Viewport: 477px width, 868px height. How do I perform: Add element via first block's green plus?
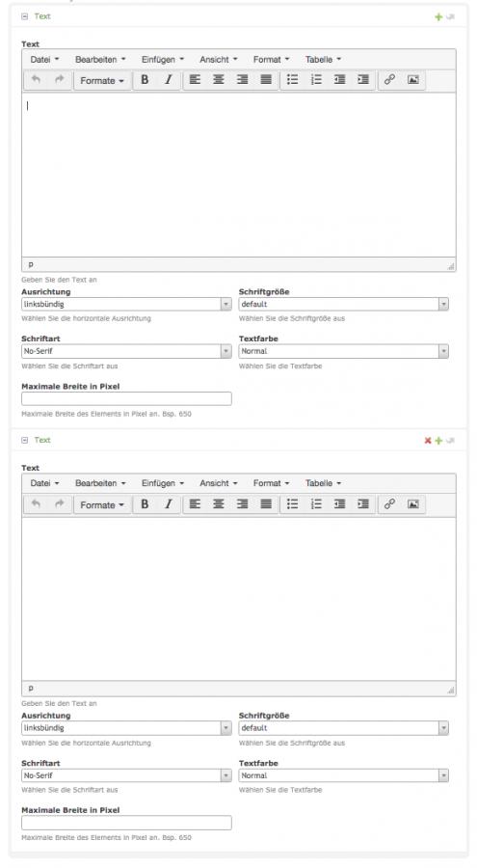coord(438,16)
